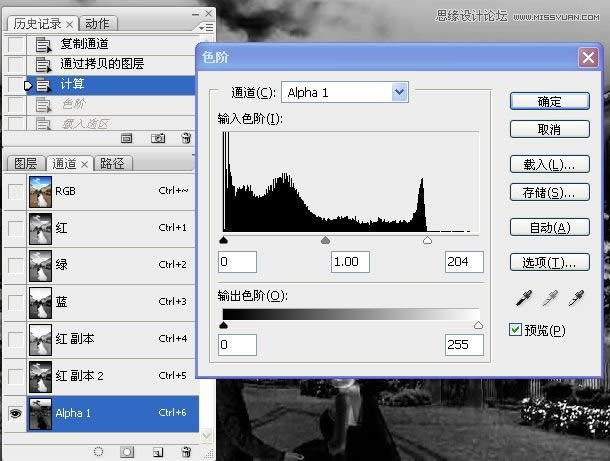This screenshot has height=461, width=610.
Task: Open the 选项(T)... options dialog
Action: tap(548, 263)
